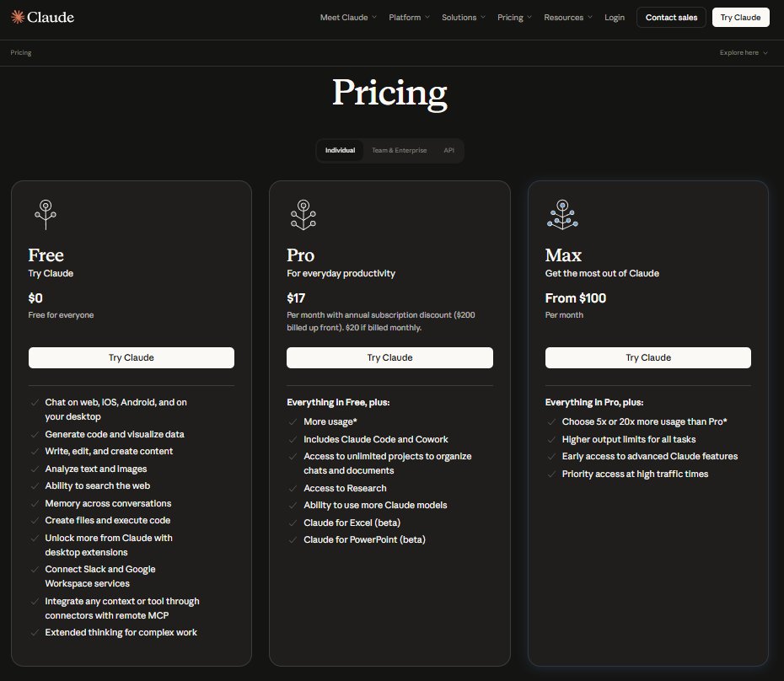
Task: Click the Free plan sprout icon
Action: pyautogui.click(x=46, y=215)
